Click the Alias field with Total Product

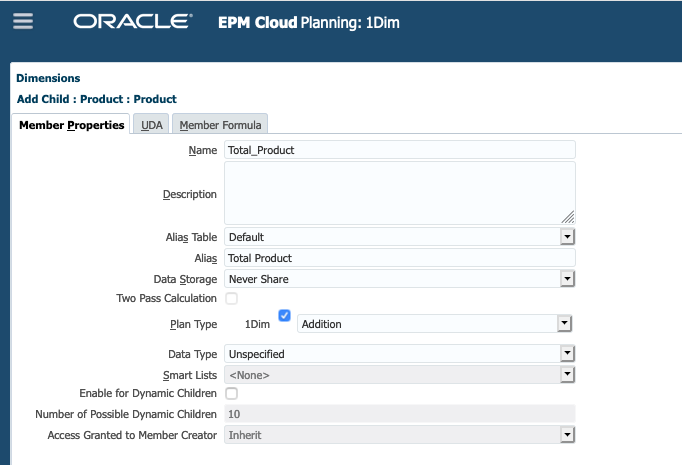click(x=400, y=258)
